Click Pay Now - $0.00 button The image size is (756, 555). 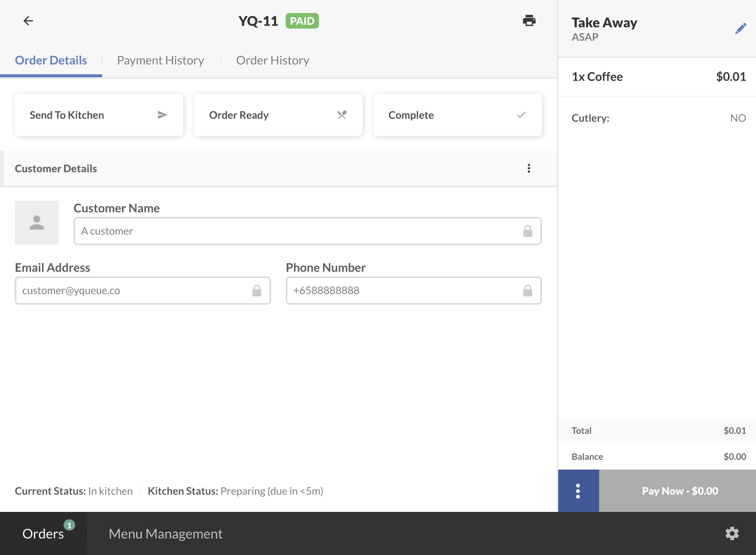coord(679,491)
